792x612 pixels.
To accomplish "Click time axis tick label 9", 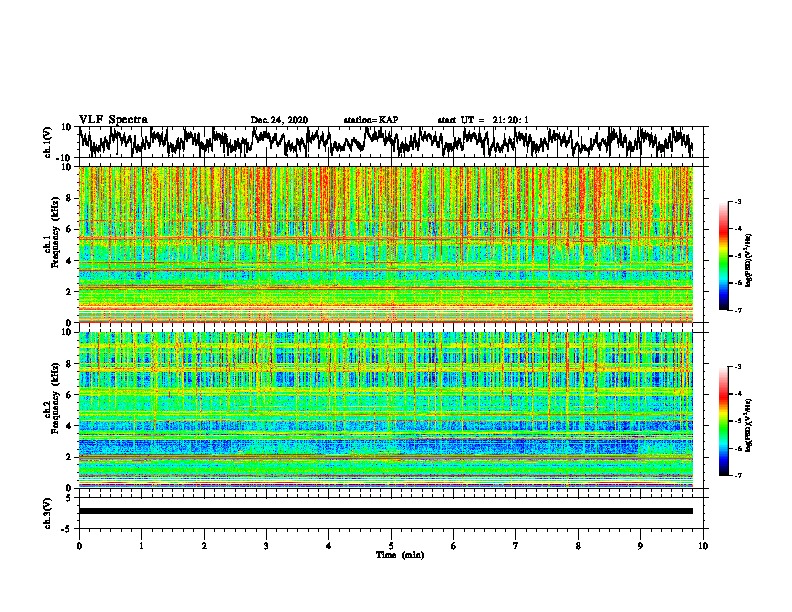I will click(x=640, y=546).
